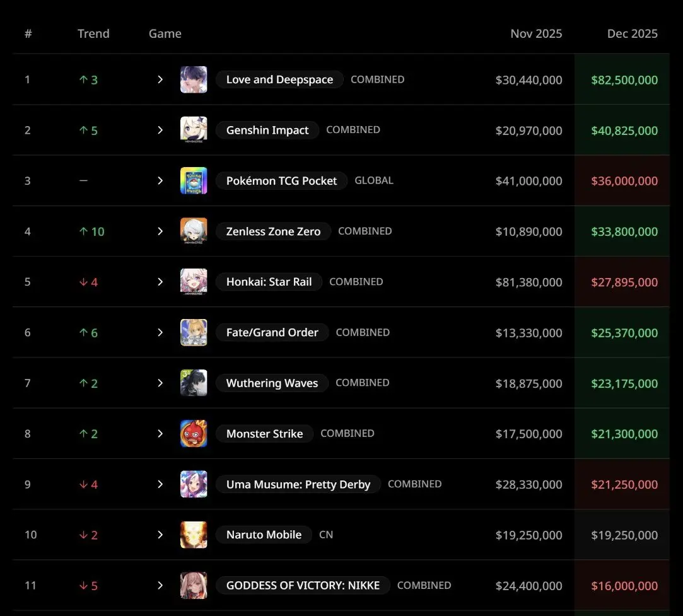
Task: Sort by the Dec 2025 column header
Action: coord(632,33)
